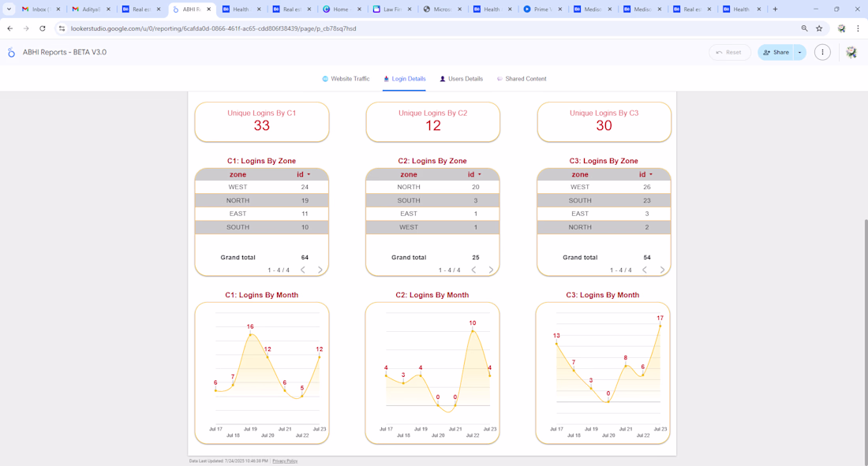
Task: Click the ABHI Reports - BETA V3.0 title
Action: [65, 53]
